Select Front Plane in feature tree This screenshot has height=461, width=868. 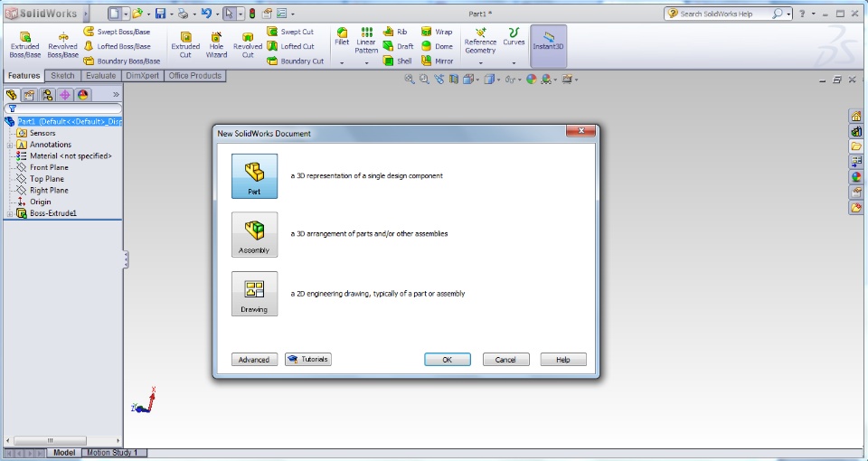pos(49,168)
